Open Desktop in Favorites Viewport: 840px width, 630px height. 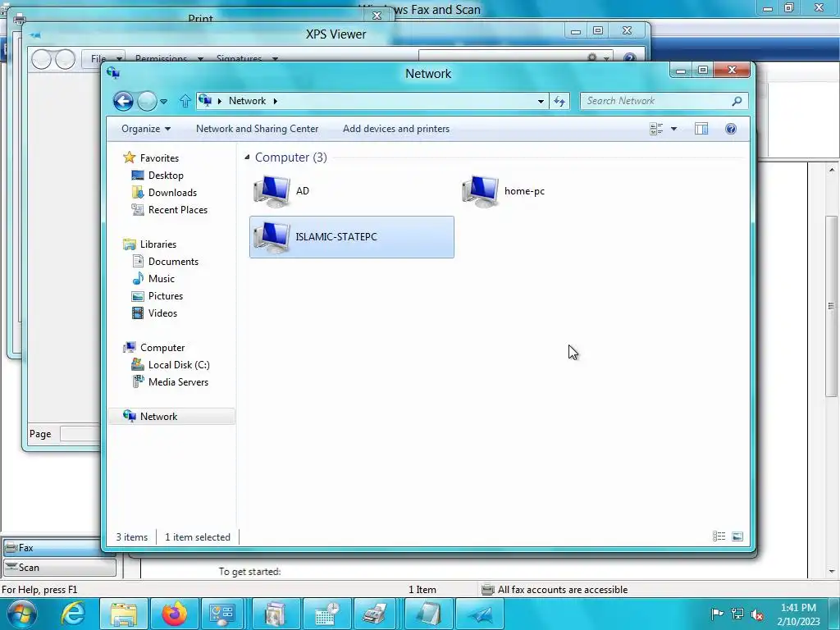[166, 176]
